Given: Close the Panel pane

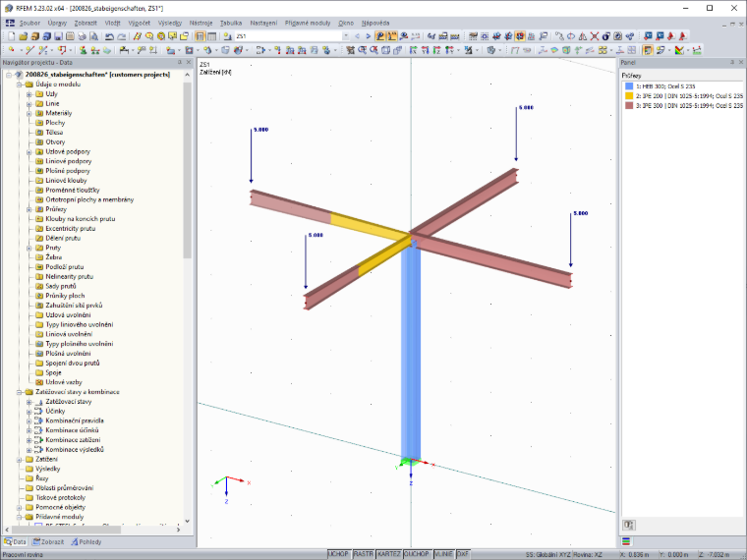Looking at the screenshot, I should [x=741, y=62].
